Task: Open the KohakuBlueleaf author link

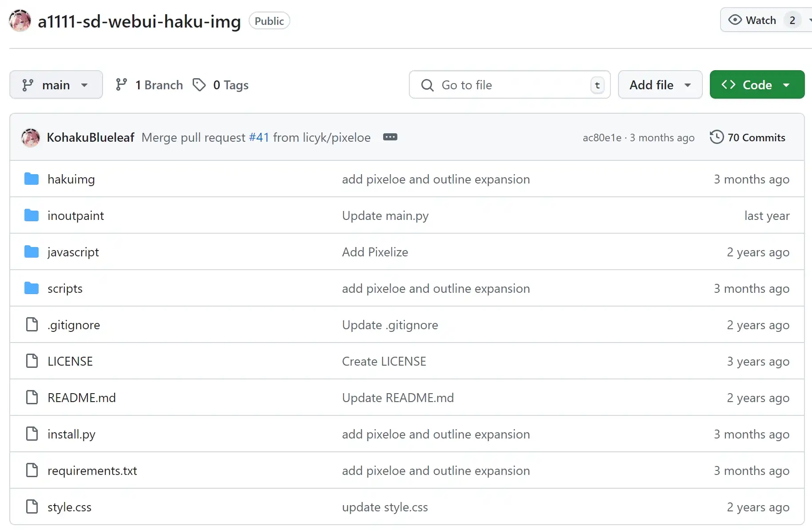Action: 91,137
